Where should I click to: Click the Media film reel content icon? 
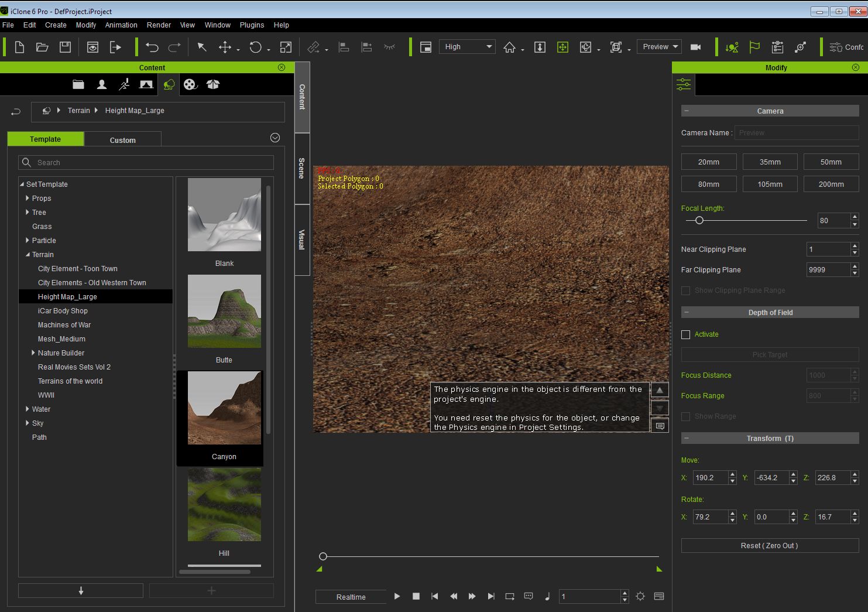[190, 84]
